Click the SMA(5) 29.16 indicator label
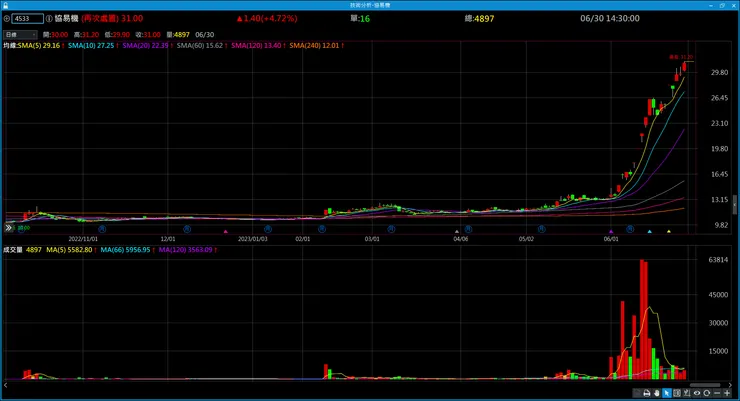Image resolution: width=740 pixels, height=401 pixels. 41,46
